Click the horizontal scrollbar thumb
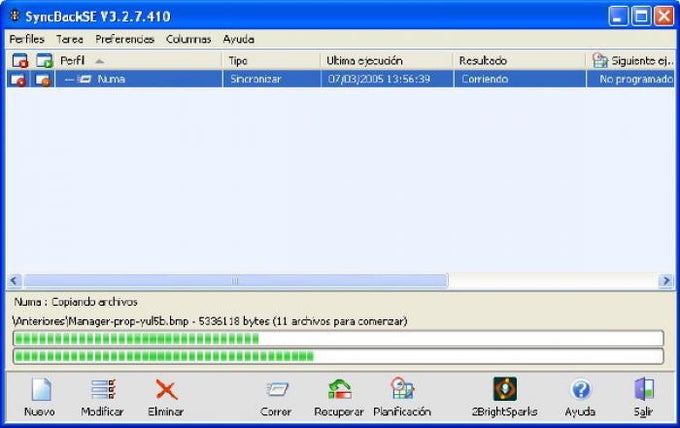 pos(235,281)
